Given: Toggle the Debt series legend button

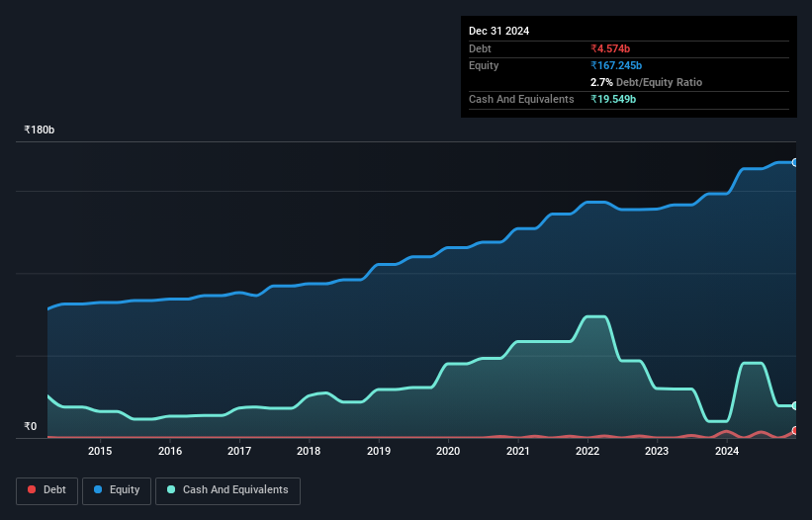Looking at the screenshot, I should [x=47, y=490].
